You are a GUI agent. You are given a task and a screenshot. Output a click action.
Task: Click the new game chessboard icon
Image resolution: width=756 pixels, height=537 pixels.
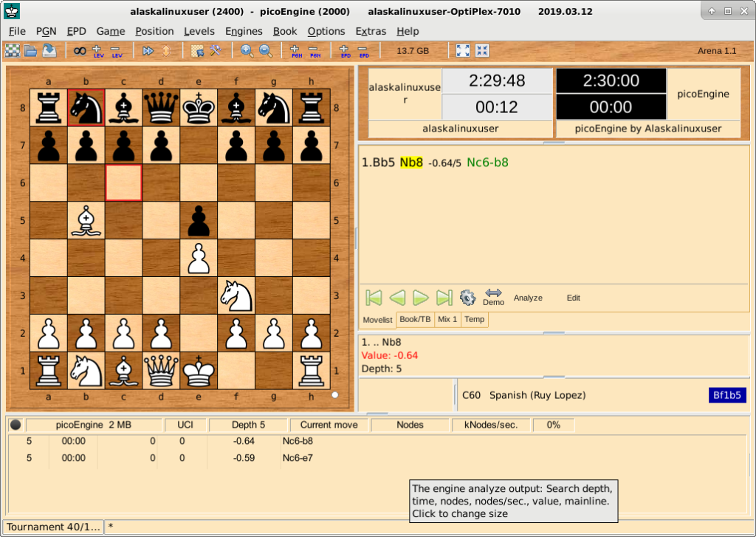coord(13,51)
